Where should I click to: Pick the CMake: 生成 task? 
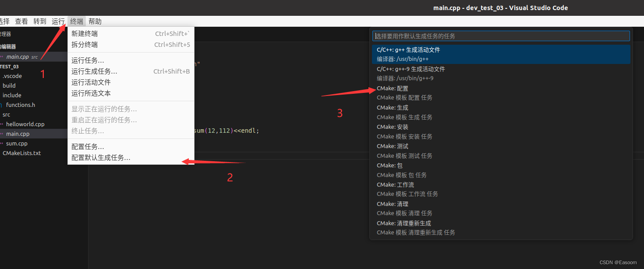click(x=501, y=112)
